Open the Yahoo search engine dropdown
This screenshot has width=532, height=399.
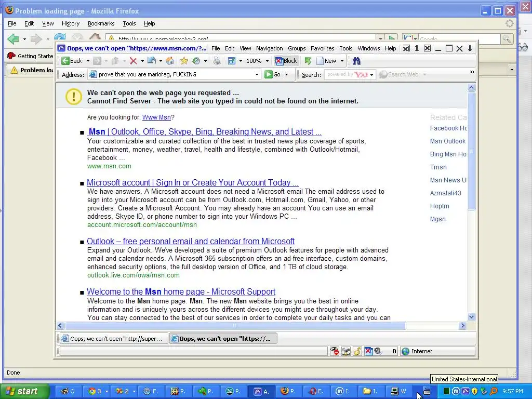tap(372, 74)
